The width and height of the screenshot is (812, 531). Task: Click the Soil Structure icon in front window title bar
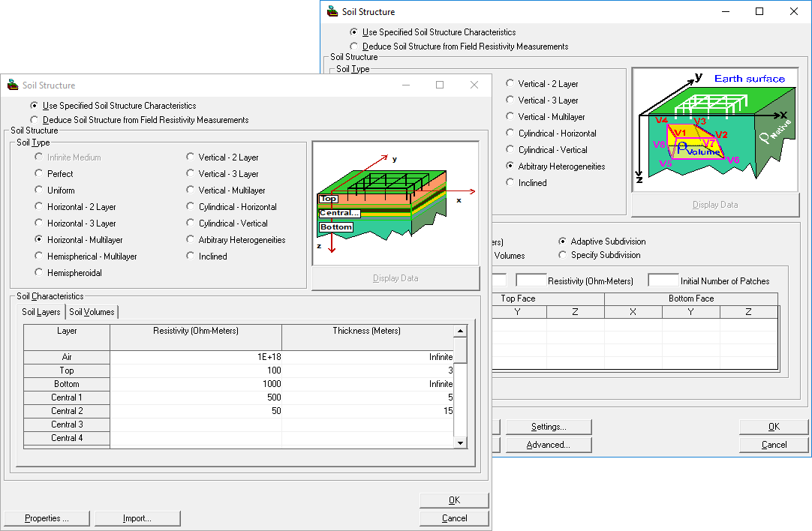coord(12,85)
